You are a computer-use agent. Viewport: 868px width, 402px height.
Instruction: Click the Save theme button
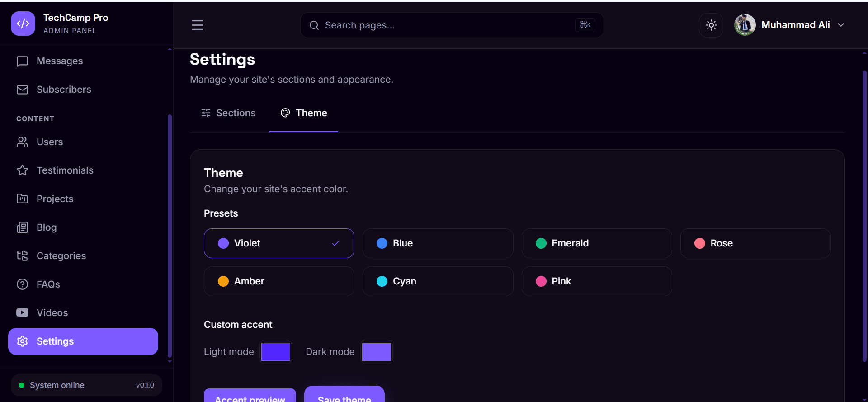[x=344, y=394]
